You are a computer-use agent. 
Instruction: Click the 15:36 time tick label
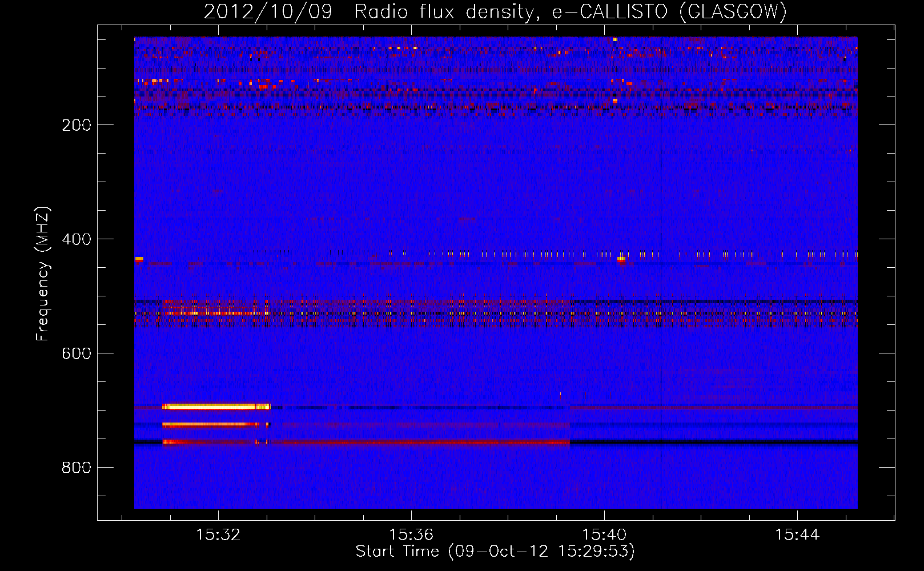(411, 535)
